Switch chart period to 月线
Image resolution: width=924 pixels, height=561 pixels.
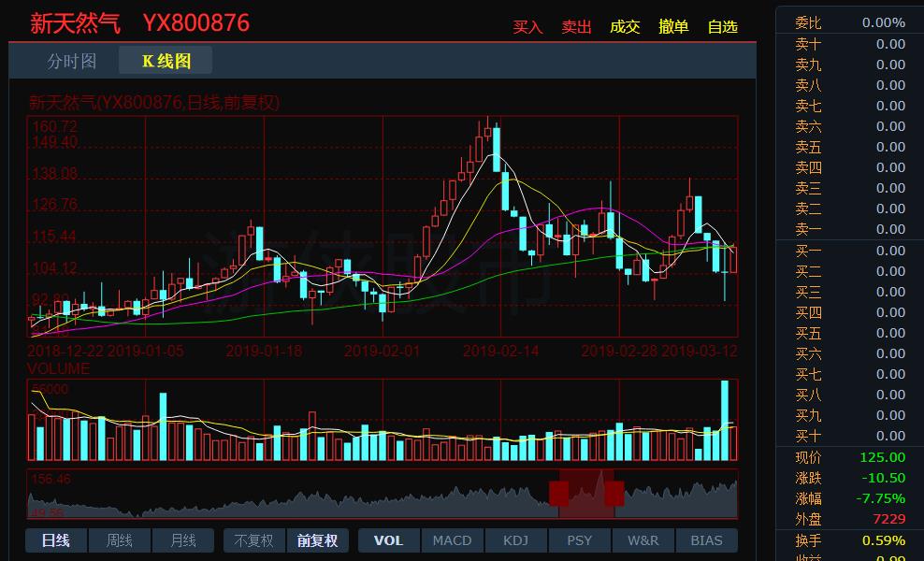[x=183, y=540]
